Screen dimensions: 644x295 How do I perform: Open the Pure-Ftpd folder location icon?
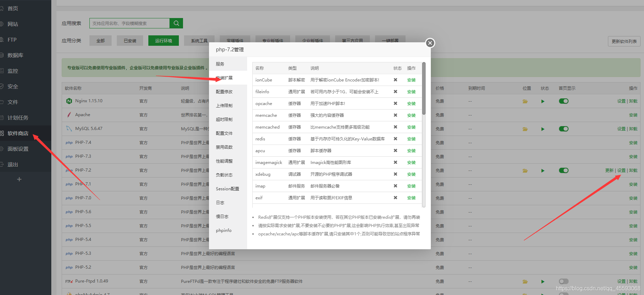pyautogui.click(x=525, y=281)
